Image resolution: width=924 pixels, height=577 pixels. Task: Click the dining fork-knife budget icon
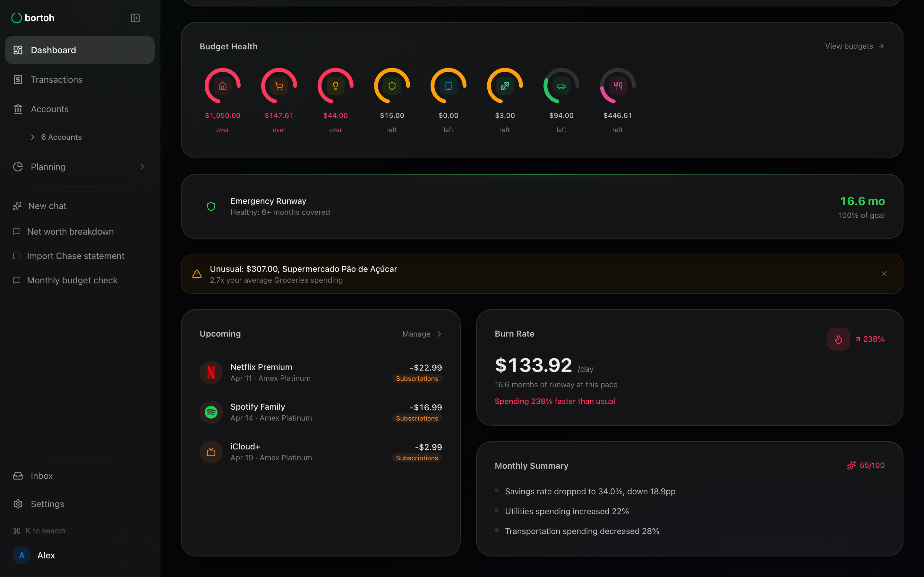[x=618, y=86]
